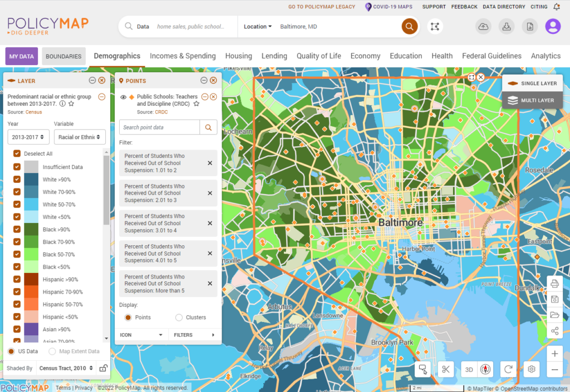Click the print map icon
The height and width of the screenshot is (392, 570).
pyautogui.click(x=555, y=284)
